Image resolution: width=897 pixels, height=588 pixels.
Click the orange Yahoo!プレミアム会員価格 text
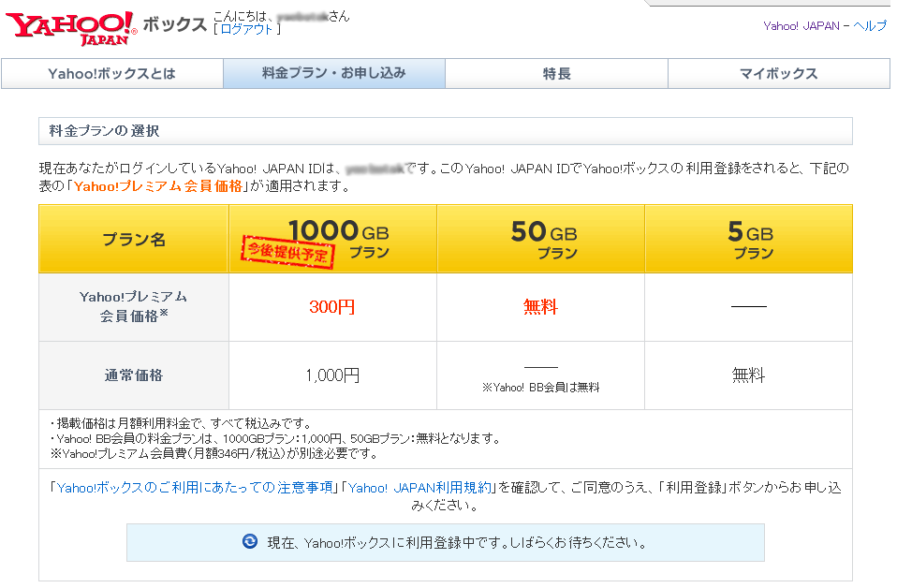[158, 186]
